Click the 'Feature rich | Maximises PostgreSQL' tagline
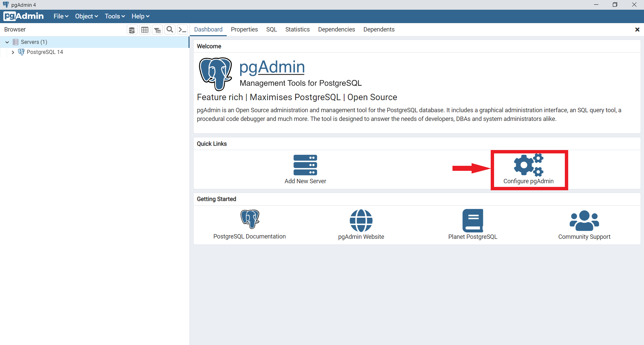Viewport: 644px width, 345px height. (297, 97)
